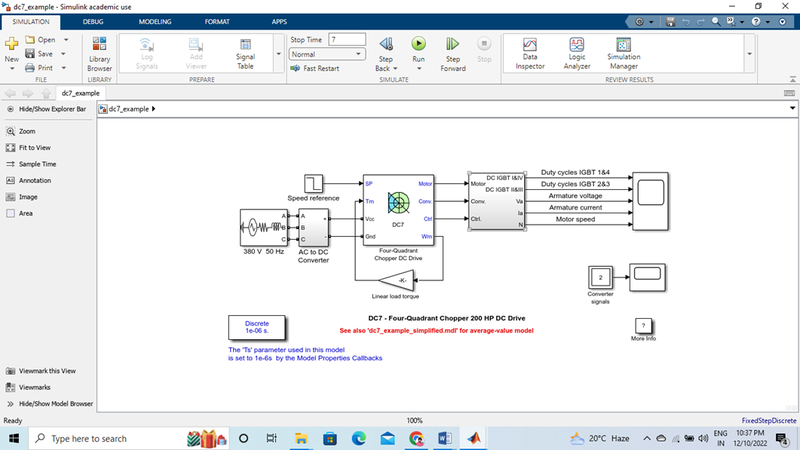
Task: Expand the Run options arrow
Action: 418,69
